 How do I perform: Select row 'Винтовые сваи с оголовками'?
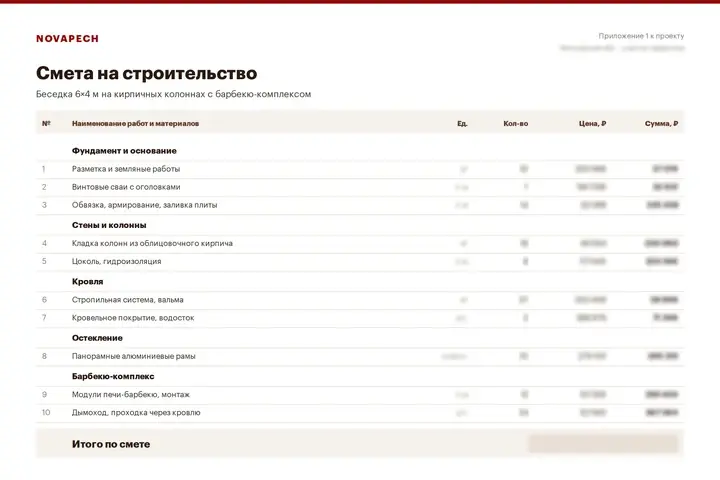click(x=360, y=187)
